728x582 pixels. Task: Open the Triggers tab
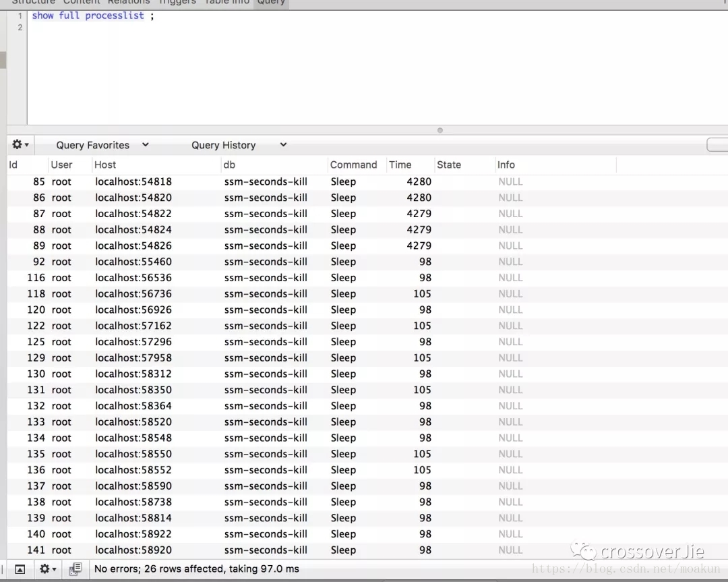pyautogui.click(x=177, y=2)
